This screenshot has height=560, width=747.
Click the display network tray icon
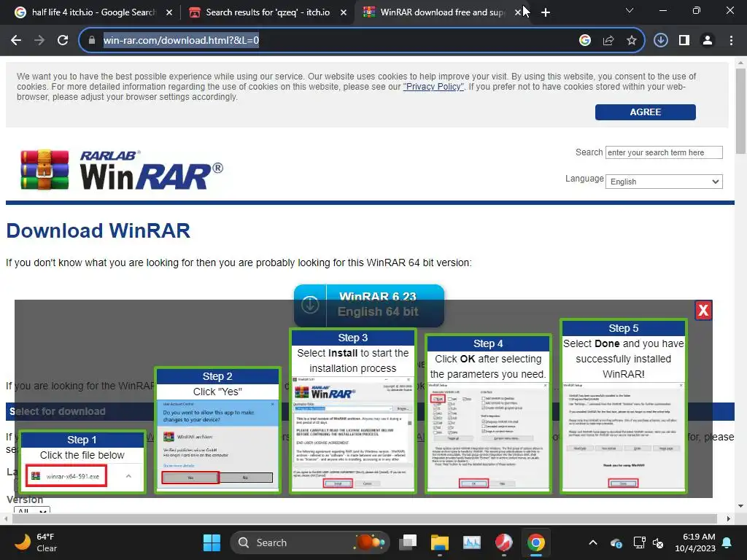click(x=639, y=542)
